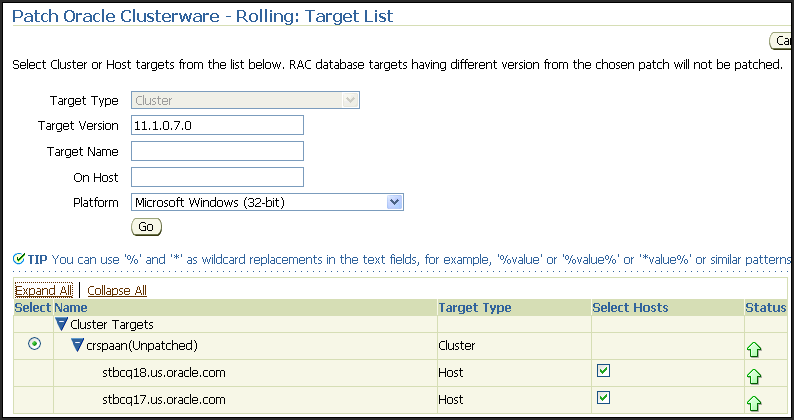Click the Go search button
The height and width of the screenshot is (420, 794).
tap(146, 226)
